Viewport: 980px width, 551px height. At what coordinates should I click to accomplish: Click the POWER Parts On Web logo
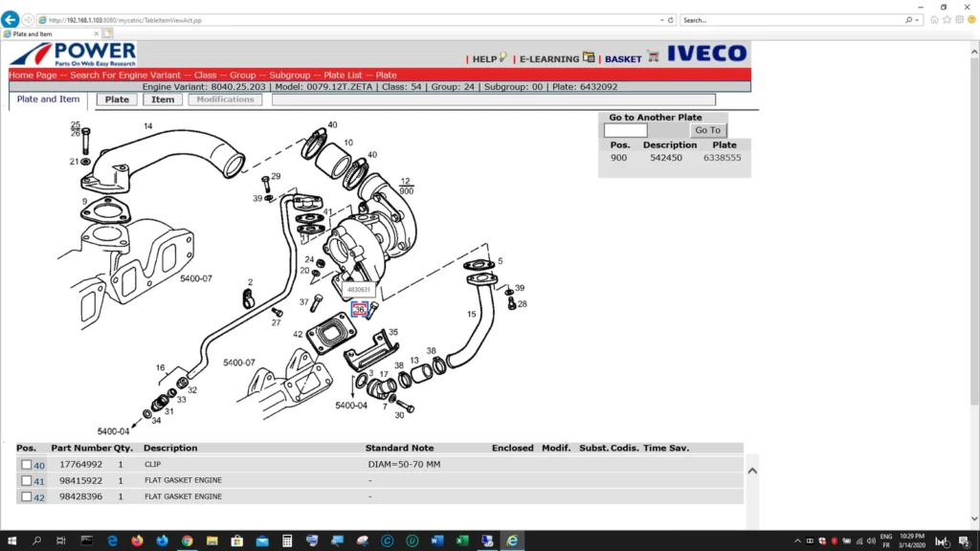coord(74,55)
